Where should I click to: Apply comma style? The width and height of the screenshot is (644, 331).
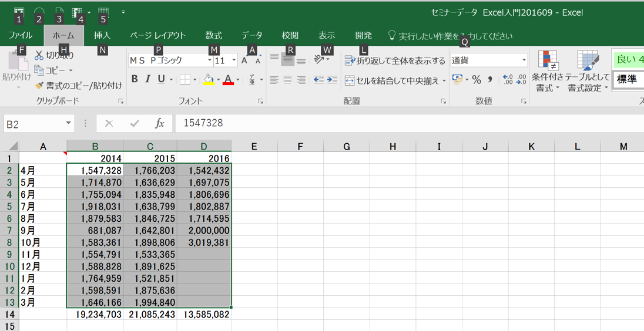click(490, 80)
